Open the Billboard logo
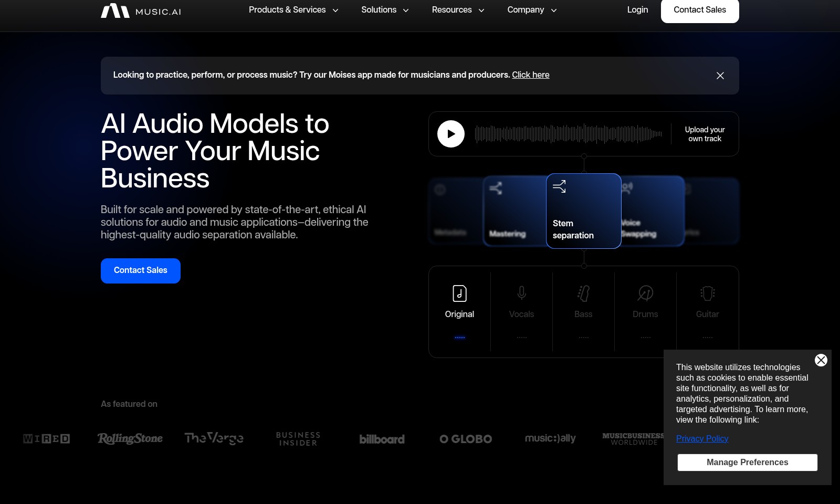Screen dimensions: 840x504 click(382, 439)
